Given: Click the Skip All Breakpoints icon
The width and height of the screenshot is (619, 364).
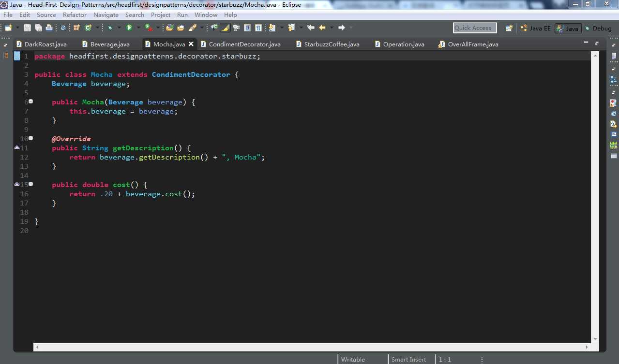Looking at the screenshot, I should point(63,28).
